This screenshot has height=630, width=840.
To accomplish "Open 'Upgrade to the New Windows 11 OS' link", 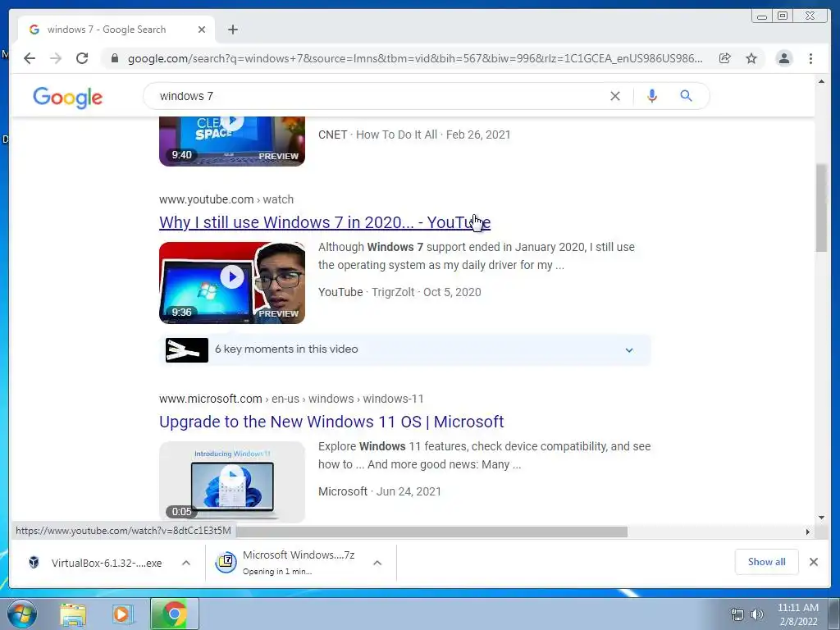I will (331, 422).
